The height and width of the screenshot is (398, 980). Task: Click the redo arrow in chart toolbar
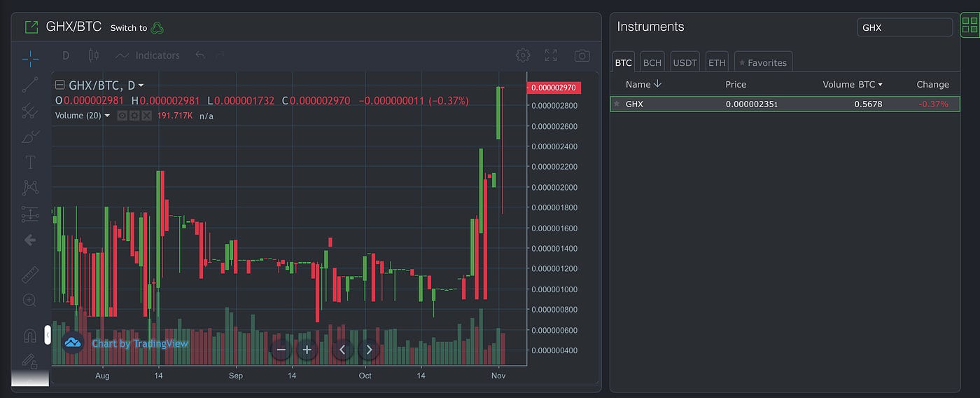pyautogui.click(x=220, y=55)
